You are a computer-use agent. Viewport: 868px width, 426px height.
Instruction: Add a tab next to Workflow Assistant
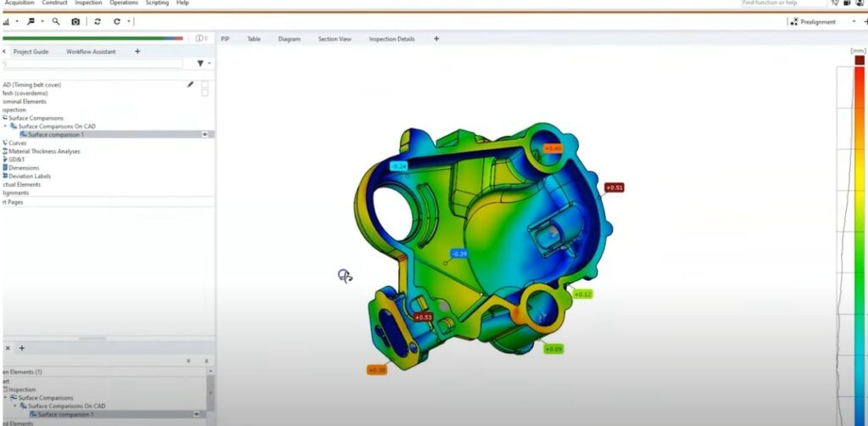(137, 52)
